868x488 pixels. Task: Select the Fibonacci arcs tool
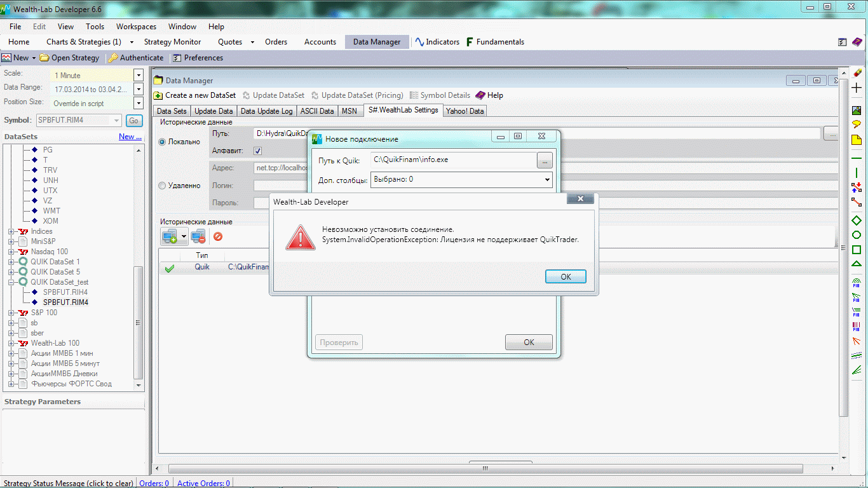[857, 283]
